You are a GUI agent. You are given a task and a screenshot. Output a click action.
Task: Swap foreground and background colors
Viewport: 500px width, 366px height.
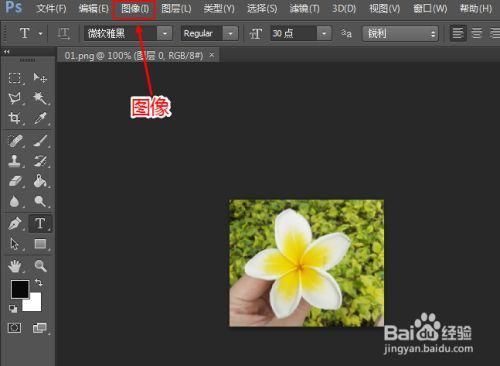pyautogui.click(x=39, y=283)
